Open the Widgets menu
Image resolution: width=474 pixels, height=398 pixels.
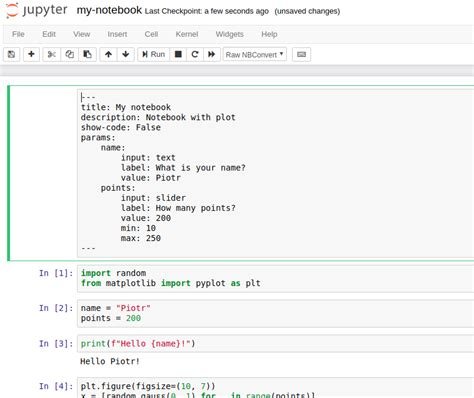click(x=230, y=34)
